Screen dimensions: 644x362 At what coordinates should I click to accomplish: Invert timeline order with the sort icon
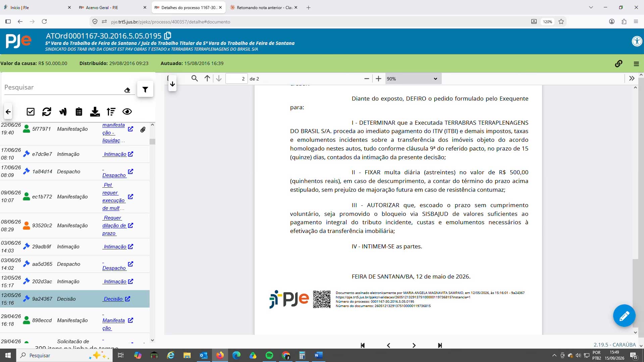point(111,112)
